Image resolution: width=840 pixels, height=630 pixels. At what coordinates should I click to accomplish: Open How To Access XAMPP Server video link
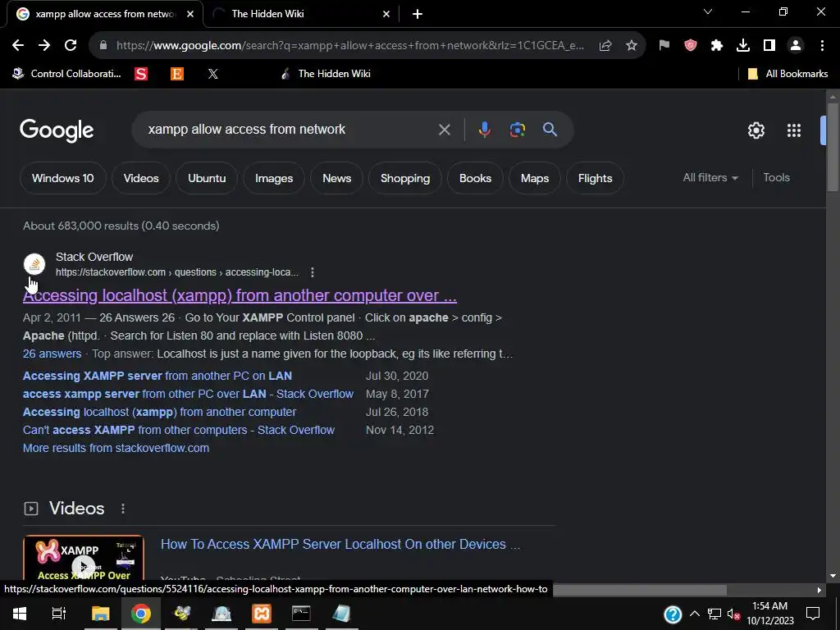click(x=340, y=545)
